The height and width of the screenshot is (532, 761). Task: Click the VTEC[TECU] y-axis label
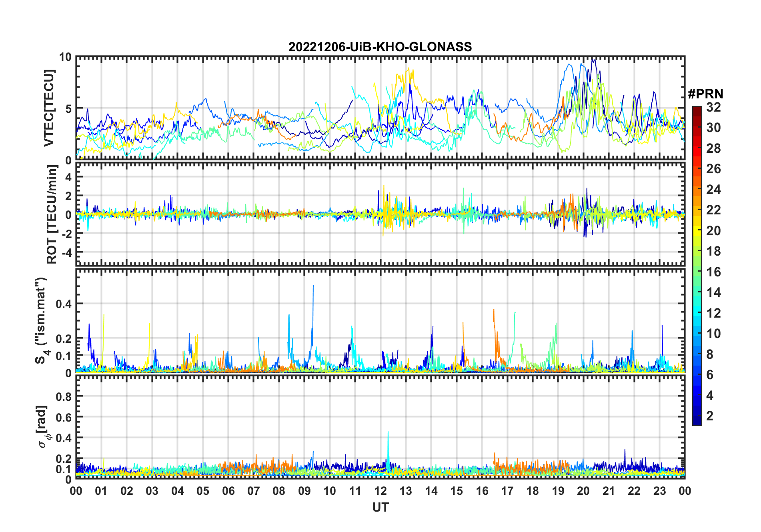tap(49, 108)
